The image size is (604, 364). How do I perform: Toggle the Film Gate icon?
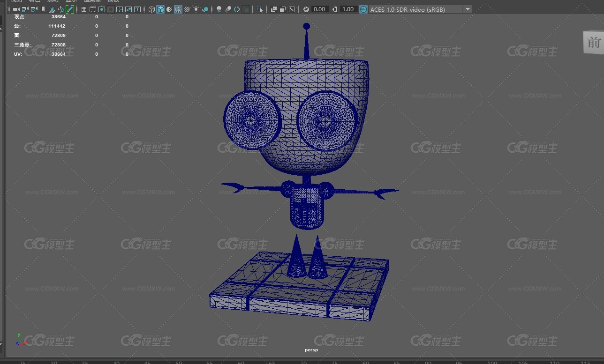tap(93, 9)
